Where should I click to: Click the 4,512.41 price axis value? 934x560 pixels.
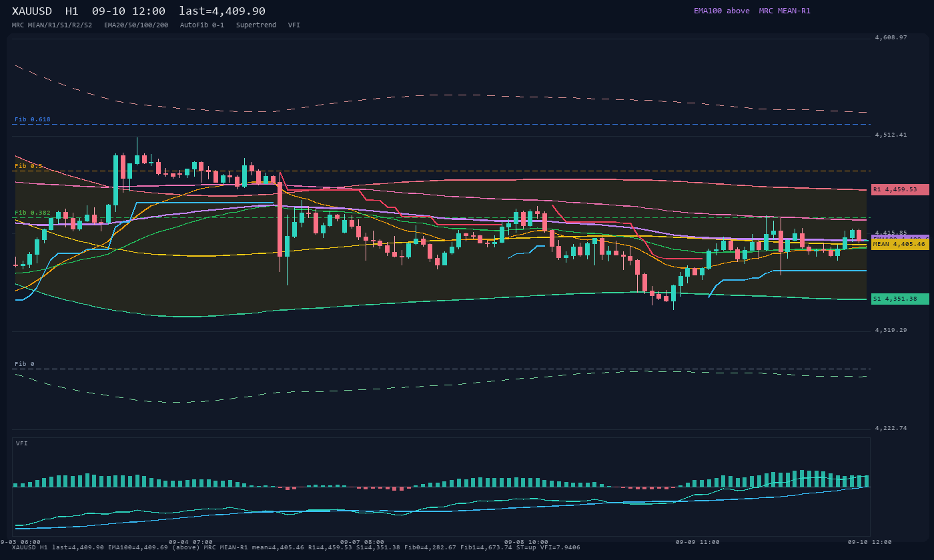(891, 135)
